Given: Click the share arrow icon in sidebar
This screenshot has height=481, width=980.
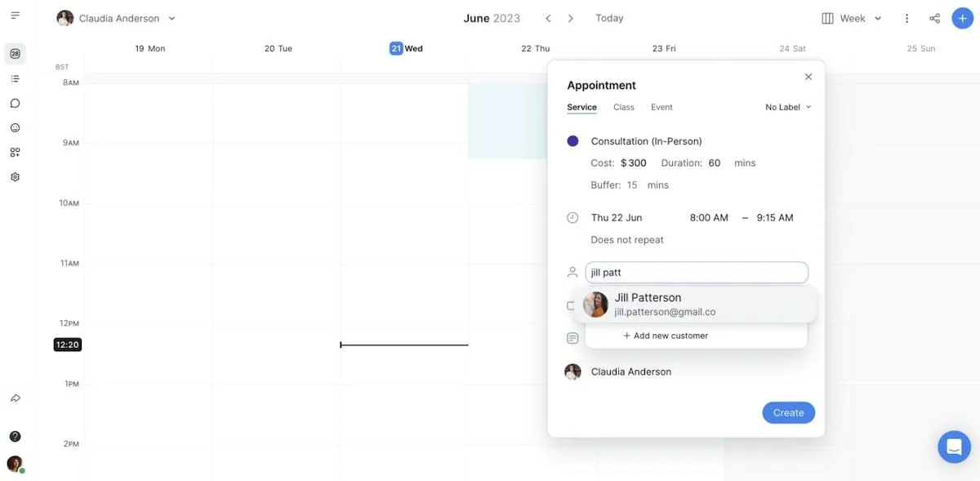Looking at the screenshot, I should pos(15,399).
